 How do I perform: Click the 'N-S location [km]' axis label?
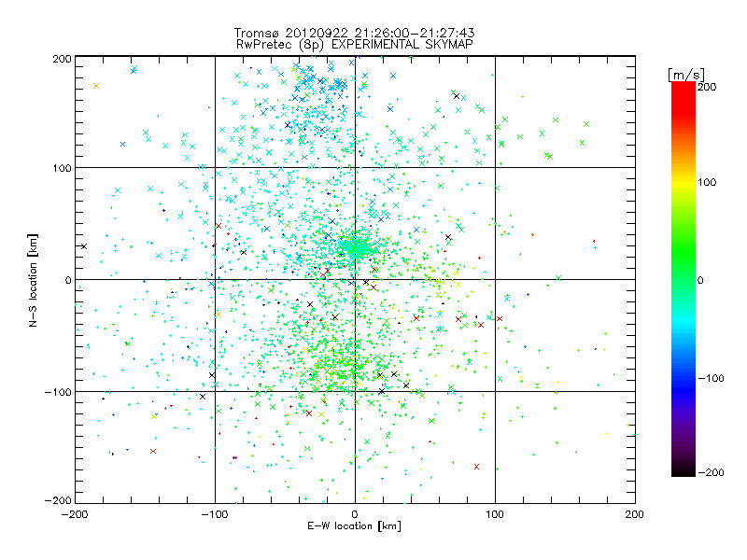point(33,281)
